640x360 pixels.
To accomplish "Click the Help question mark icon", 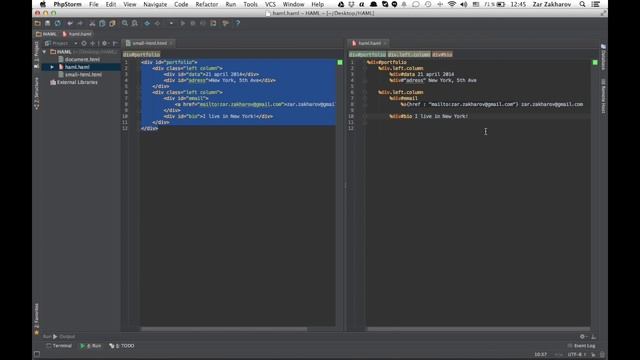I will tap(238, 24).
